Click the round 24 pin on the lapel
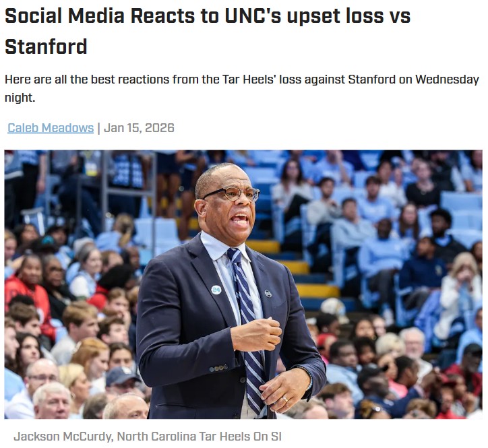The image size is (488, 448). pos(216,290)
